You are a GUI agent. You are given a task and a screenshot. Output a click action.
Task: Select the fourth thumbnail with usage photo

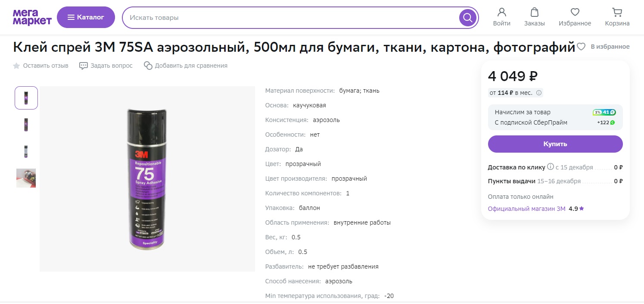26,178
